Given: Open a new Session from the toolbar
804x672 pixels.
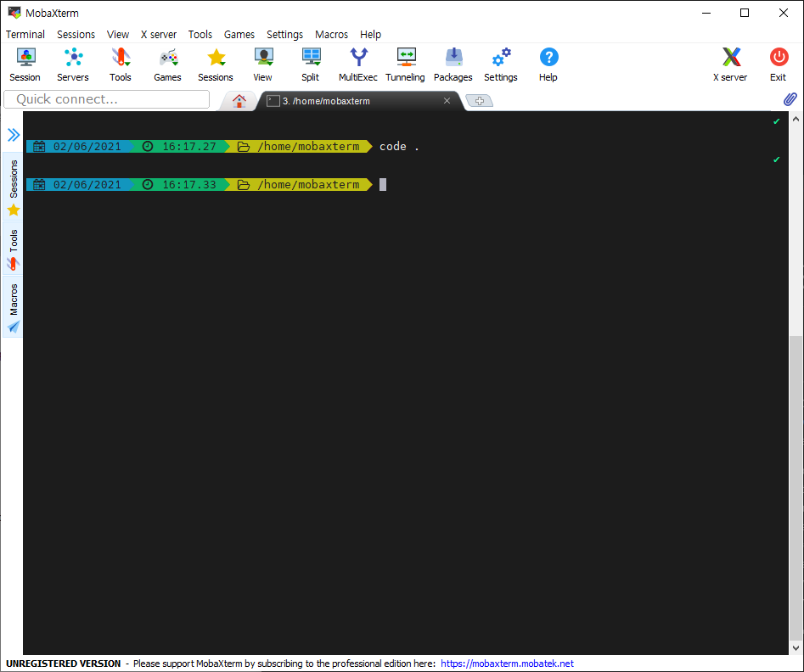Looking at the screenshot, I should click(x=25, y=64).
